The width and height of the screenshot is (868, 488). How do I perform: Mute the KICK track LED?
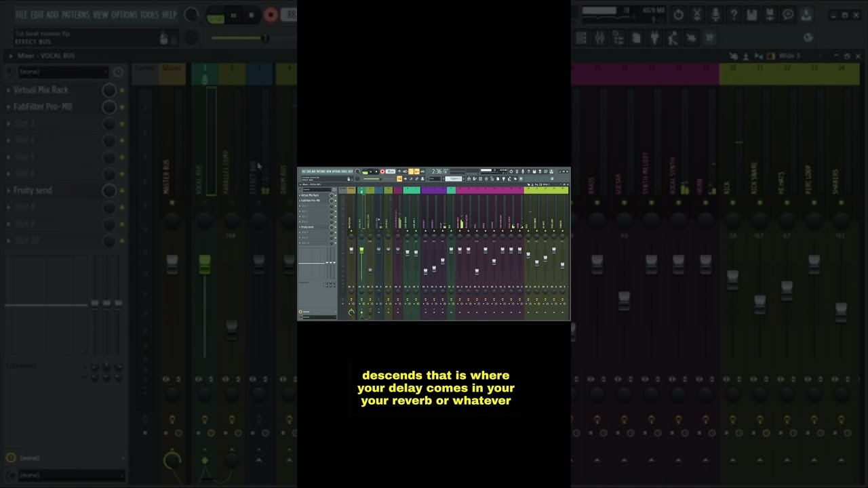coord(528,231)
